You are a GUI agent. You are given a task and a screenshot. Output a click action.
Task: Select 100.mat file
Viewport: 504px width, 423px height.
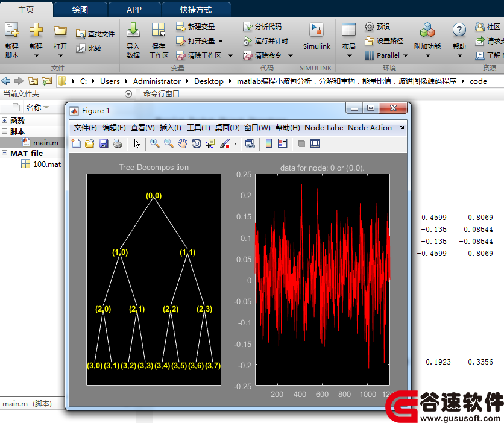pos(47,164)
